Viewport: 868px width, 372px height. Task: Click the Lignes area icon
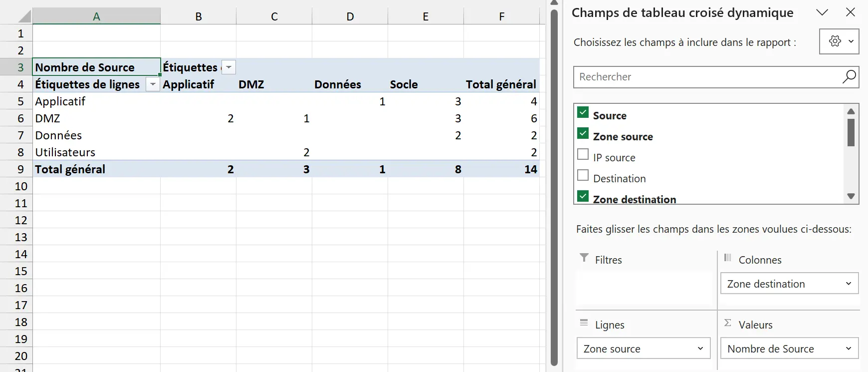pyautogui.click(x=584, y=323)
